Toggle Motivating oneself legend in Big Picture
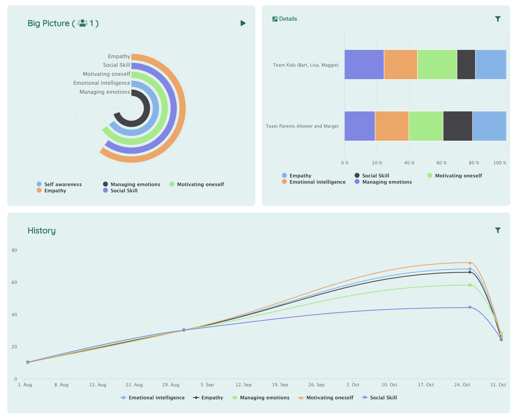520x420 pixels. click(197, 184)
